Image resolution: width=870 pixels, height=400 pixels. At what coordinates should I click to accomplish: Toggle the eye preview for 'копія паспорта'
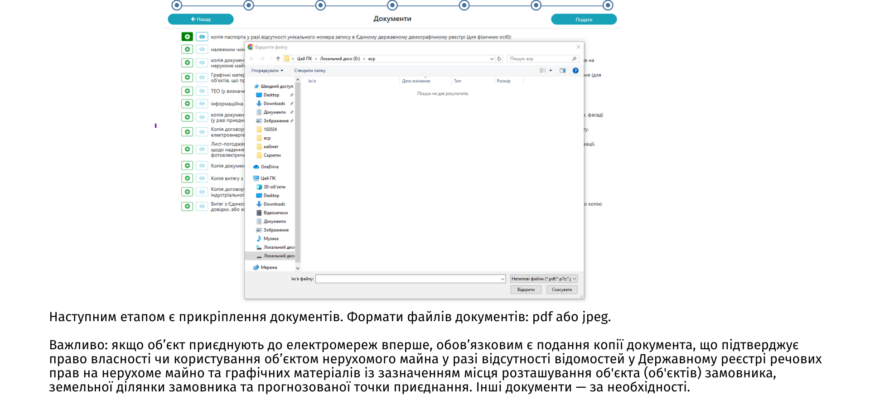point(202,37)
